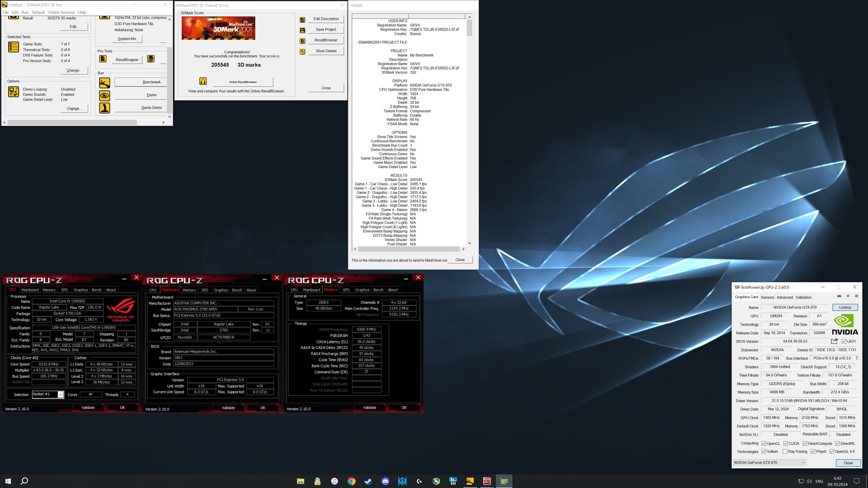The width and height of the screenshot is (868, 488).
Task: Open File Explorer from taskbar
Action: (300, 481)
